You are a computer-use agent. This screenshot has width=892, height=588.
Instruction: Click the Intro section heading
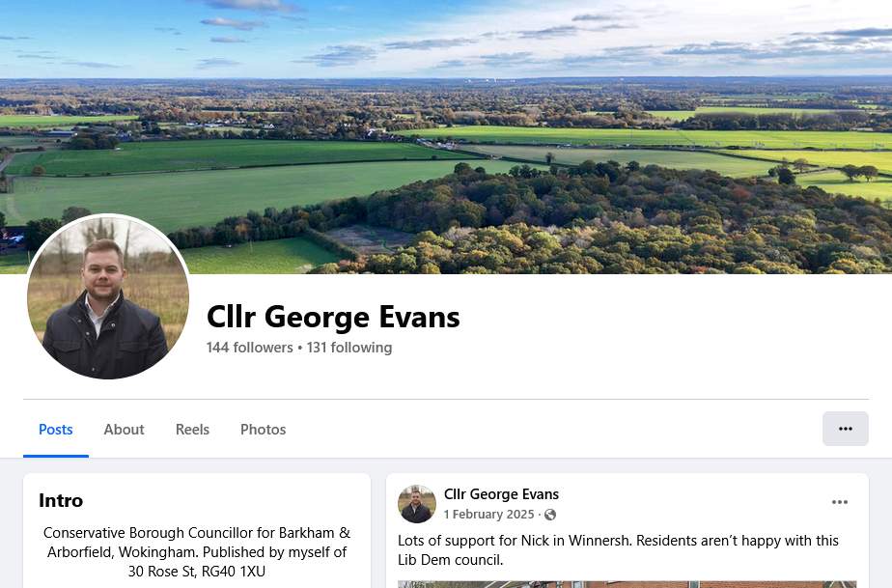tap(61, 500)
